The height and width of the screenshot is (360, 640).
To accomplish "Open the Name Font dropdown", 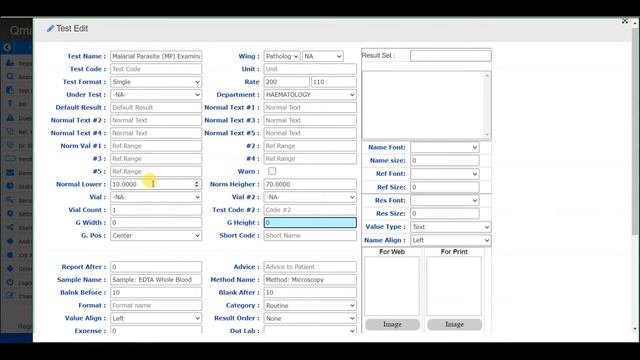I will coord(444,147).
